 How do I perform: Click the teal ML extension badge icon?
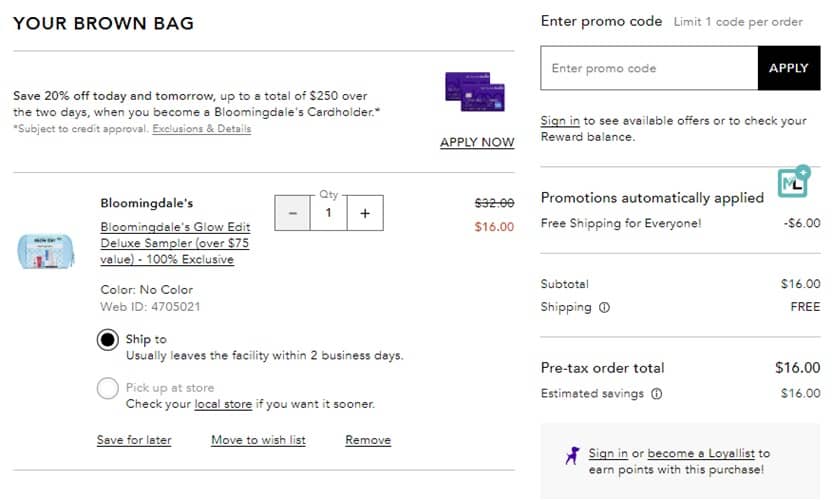tap(793, 182)
